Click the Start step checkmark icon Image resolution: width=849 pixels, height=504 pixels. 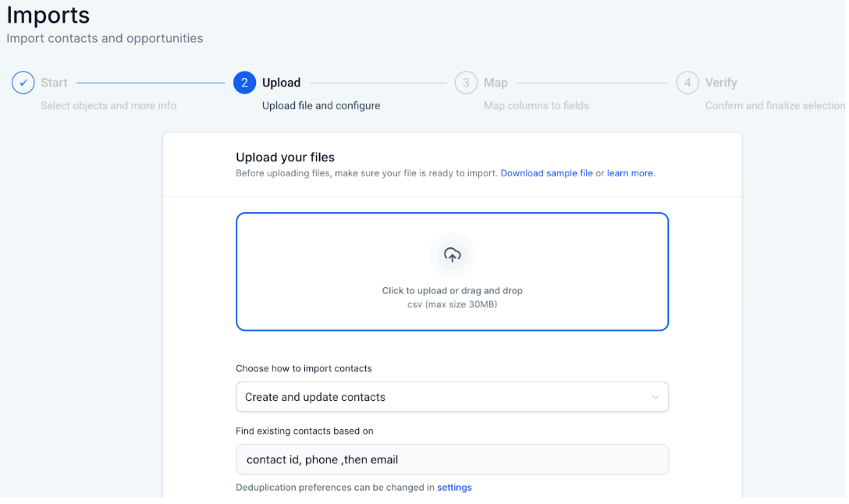(x=23, y=83)
